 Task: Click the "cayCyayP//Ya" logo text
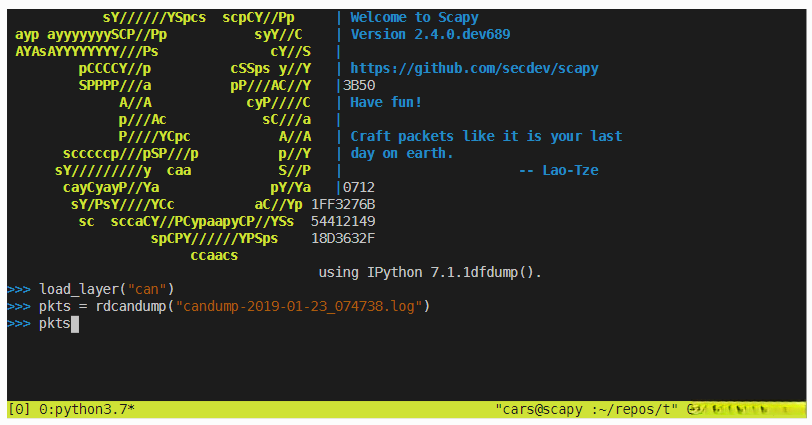coord(111,187)
